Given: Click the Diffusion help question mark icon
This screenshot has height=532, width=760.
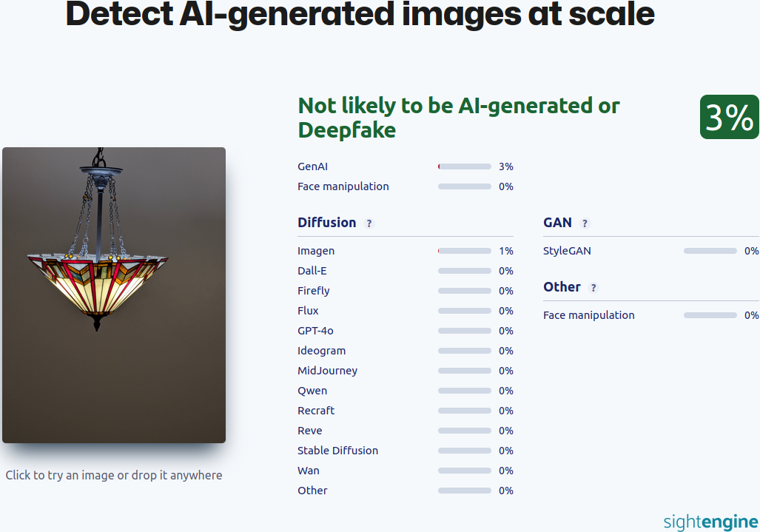Looking at the screenshot, I should (369, 223).
